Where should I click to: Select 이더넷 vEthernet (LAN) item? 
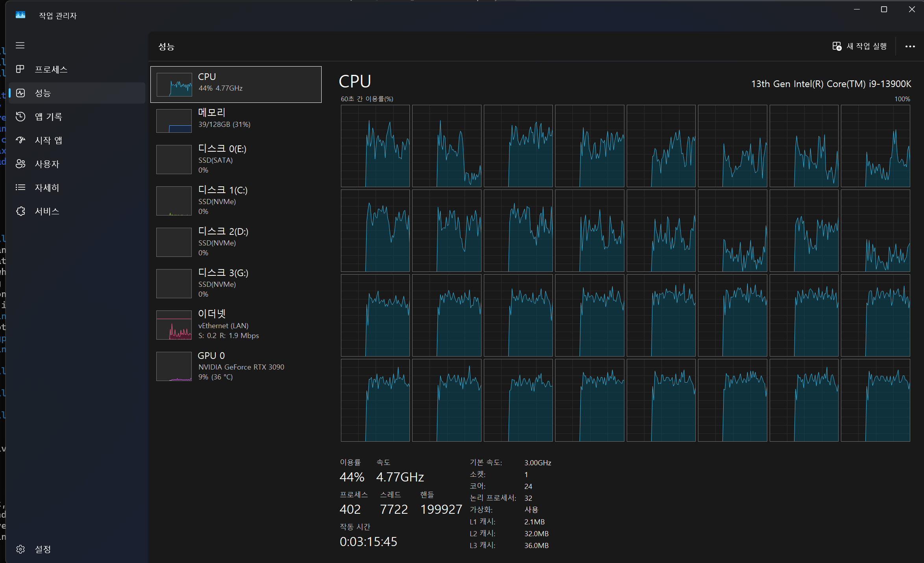pyautogui.click(x=235, y=325)
